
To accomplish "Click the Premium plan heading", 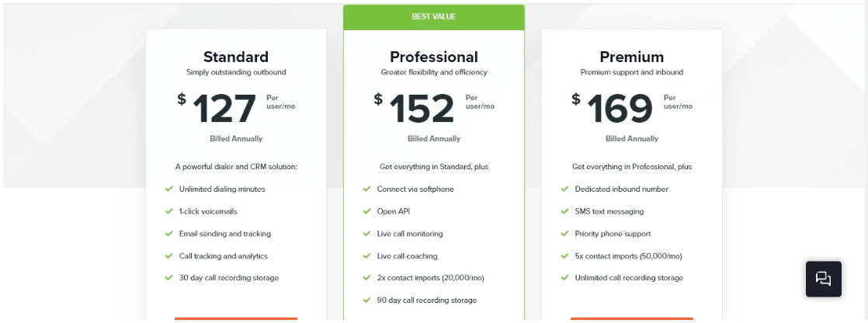I will click(632, 57).
